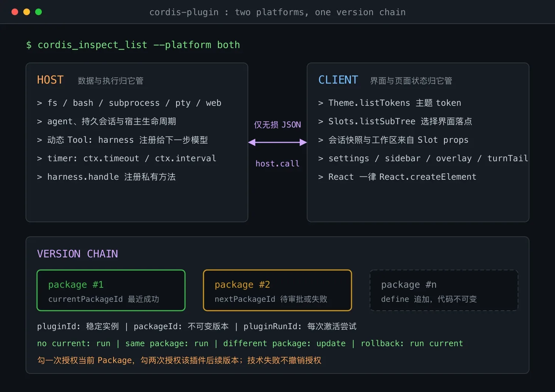This screenshot has width=555, height=392.
Task: Select the label "仅无损 JSON"
Action: pos(277,125)
